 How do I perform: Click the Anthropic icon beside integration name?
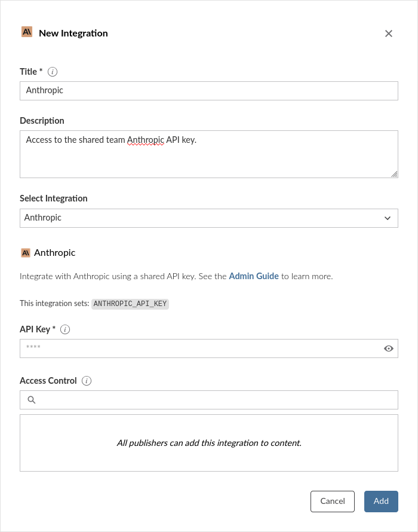(25, 253)
